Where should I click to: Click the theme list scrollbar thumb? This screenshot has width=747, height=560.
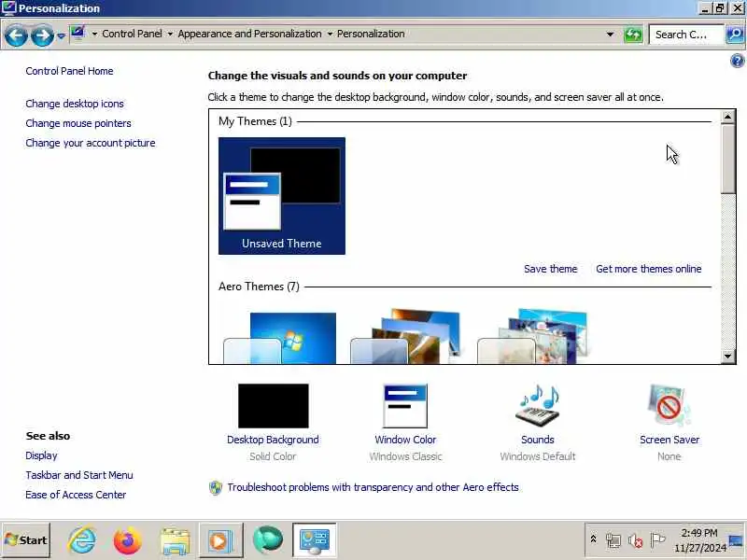point(727,159)
